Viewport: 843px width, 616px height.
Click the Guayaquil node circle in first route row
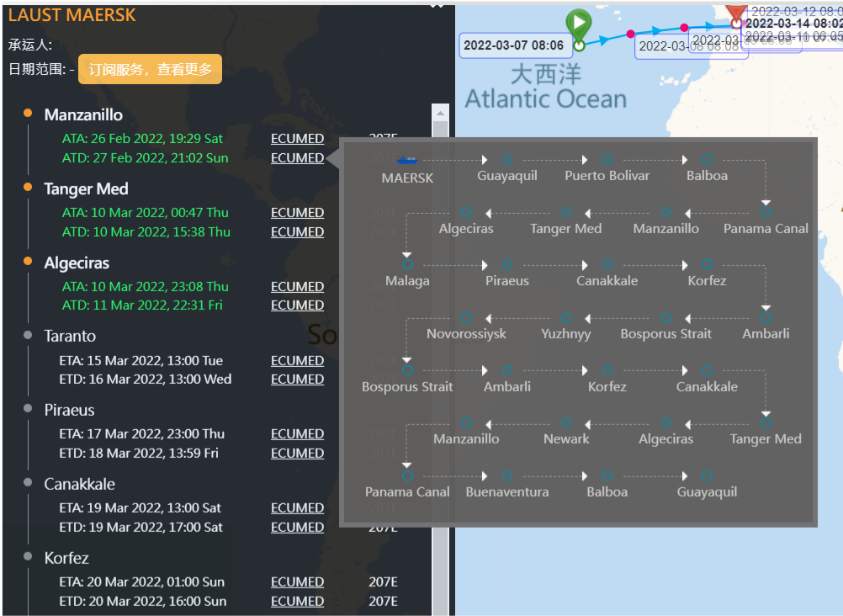507,159
